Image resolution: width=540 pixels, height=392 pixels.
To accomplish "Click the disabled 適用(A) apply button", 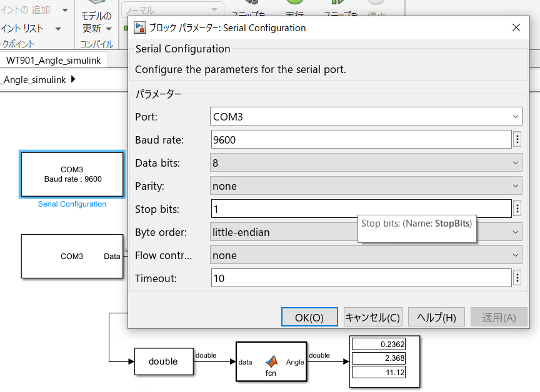I will point(499,317).
